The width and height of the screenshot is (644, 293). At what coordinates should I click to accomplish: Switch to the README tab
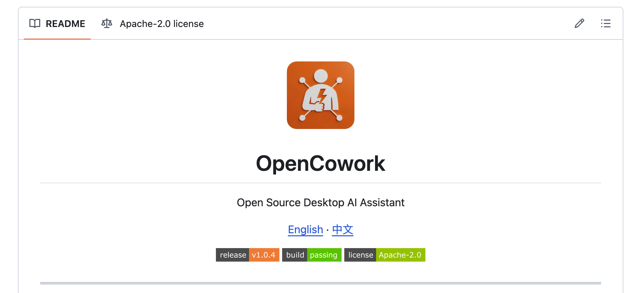[65, 24]
